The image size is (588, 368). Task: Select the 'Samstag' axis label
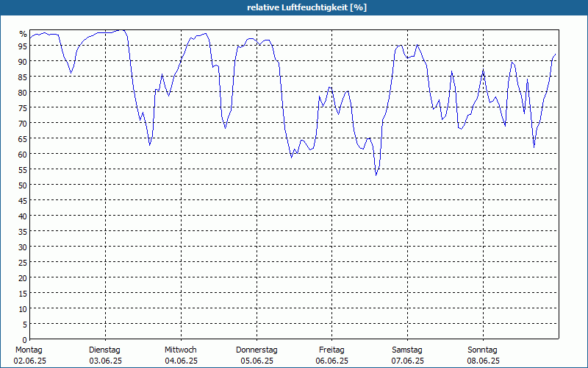(407, 350)
